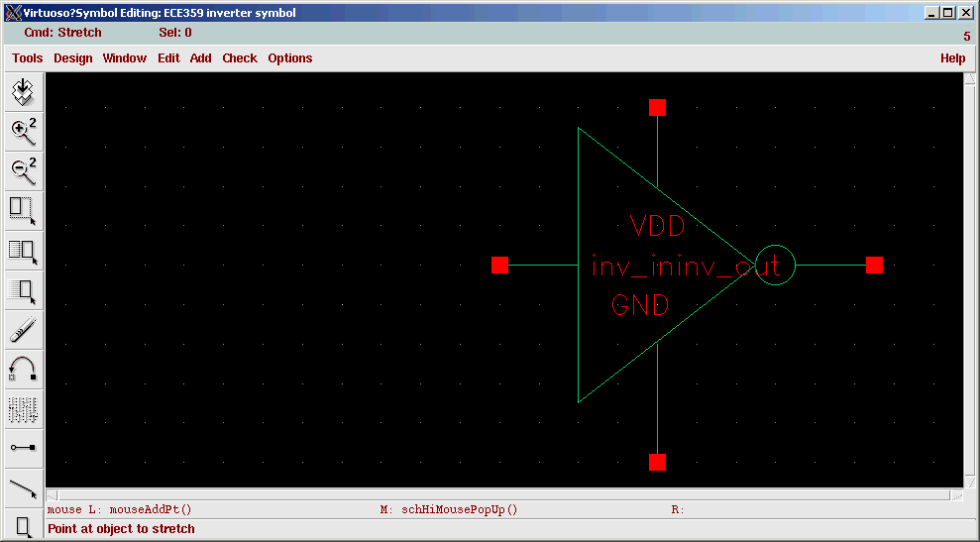Select the Copy tool with two boxes
This screenshot has height=542, width=980.
click(x=23, y=250)
